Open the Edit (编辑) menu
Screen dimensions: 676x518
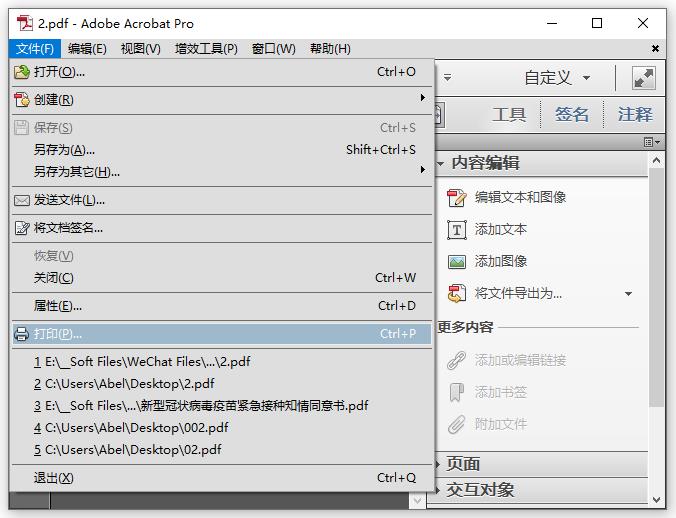tap(87, 49)
